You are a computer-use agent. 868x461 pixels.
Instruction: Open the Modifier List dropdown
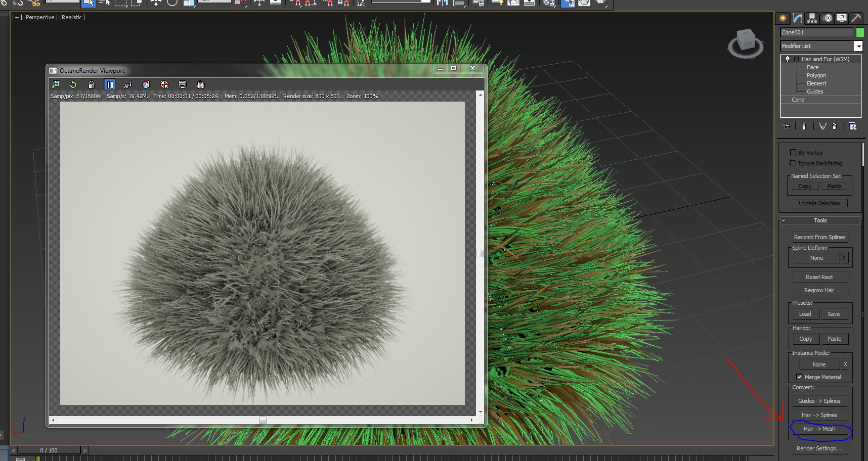[858, 46]
